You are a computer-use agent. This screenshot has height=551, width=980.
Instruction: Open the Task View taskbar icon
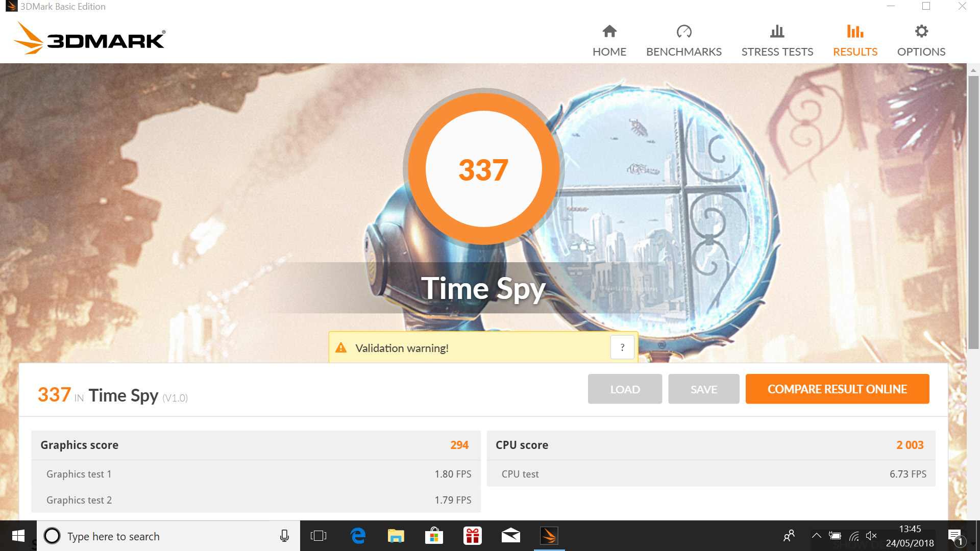pos(318,536)
